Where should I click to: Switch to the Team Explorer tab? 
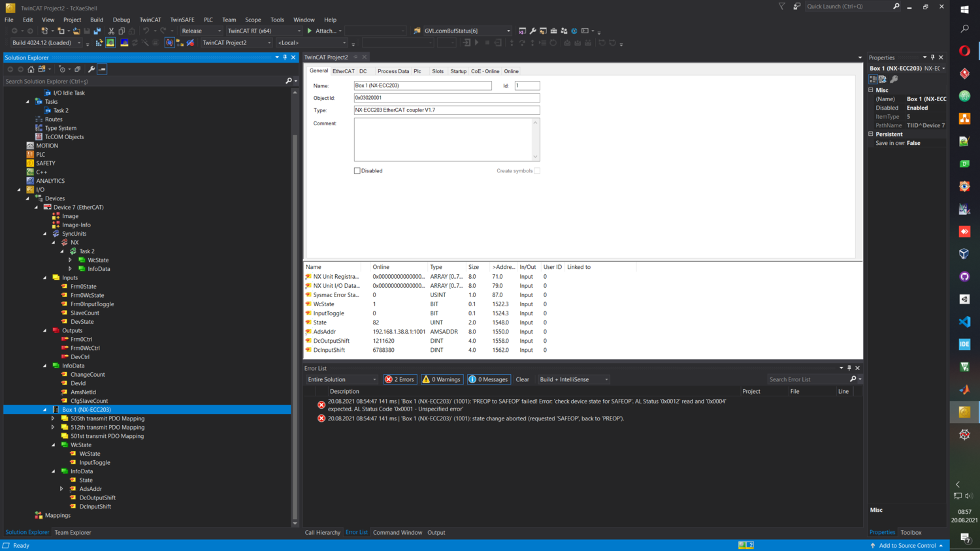(73, 533)
